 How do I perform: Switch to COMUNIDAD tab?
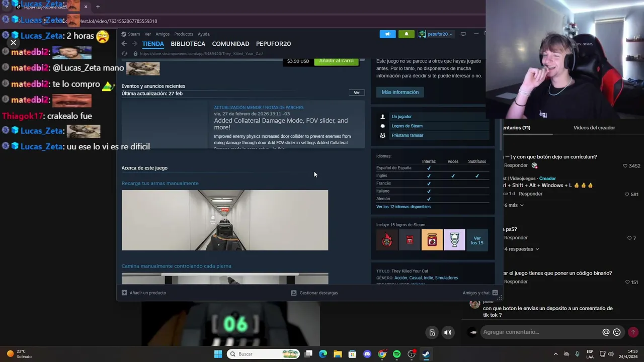pos(230,44)
